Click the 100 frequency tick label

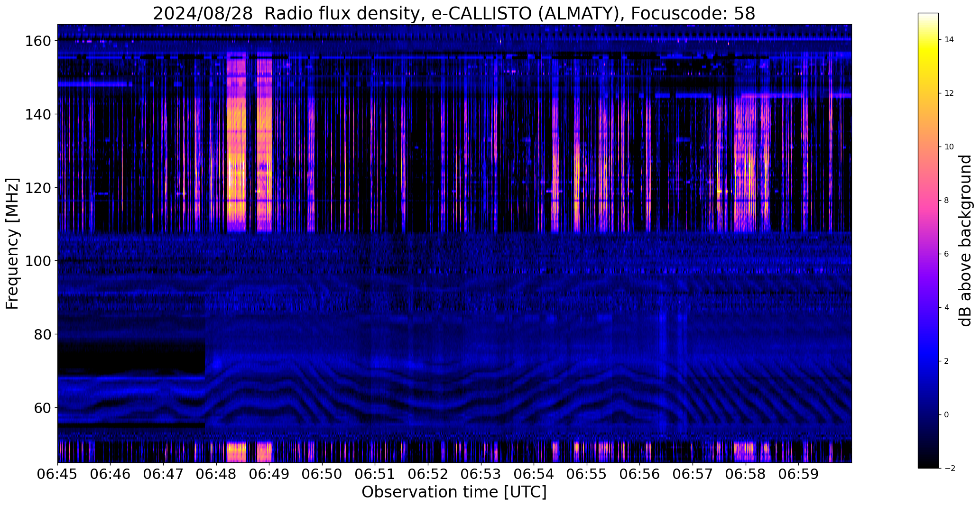[x=37, y=261]
